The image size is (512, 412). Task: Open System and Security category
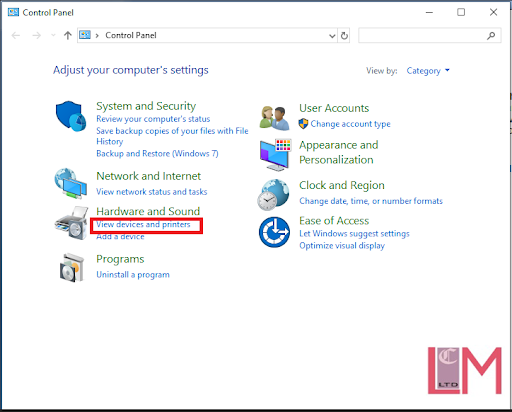[146, 106]
